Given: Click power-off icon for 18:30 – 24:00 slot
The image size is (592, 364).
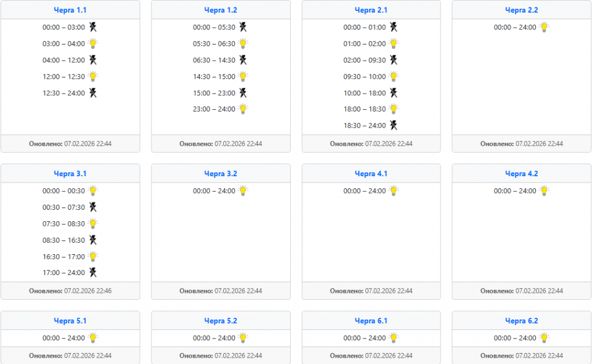Looking at the screenshot, I should pyautogui.click(x=394, y=125).
